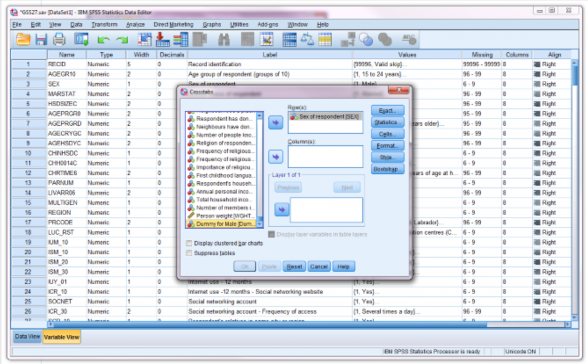Click the Open data document folder icon
This screenshot has height=364, width=588.
click(x=23, y=40)
